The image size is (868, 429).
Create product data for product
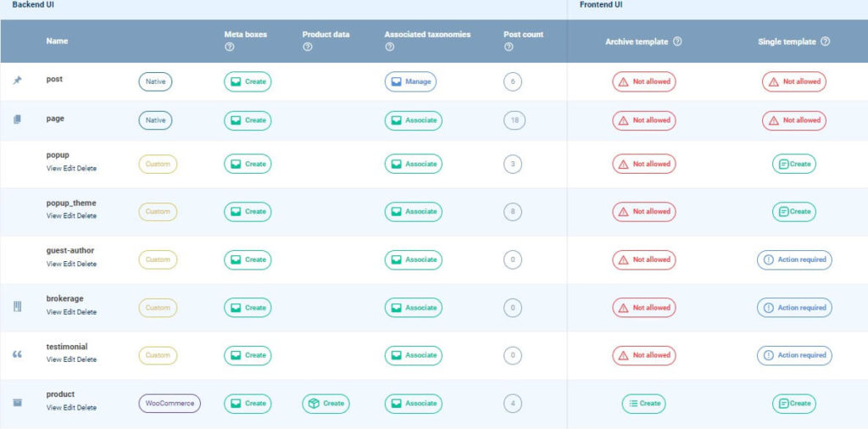coord(326,404)
